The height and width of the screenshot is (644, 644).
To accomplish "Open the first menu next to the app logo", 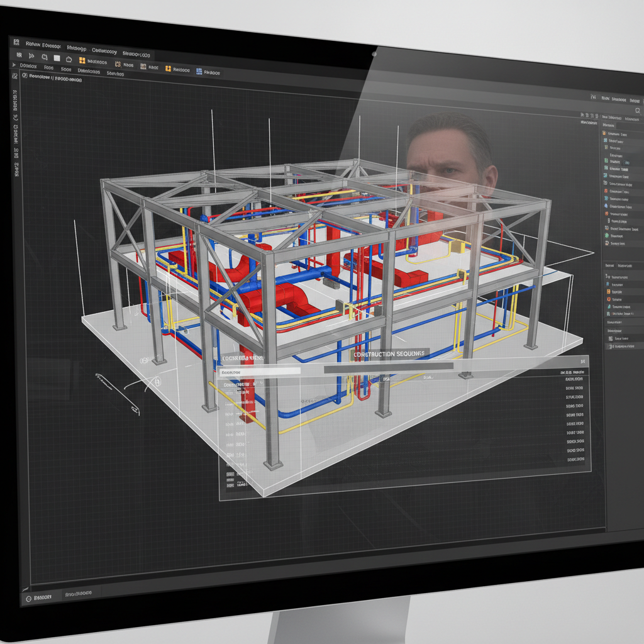I will coord(43,45).
